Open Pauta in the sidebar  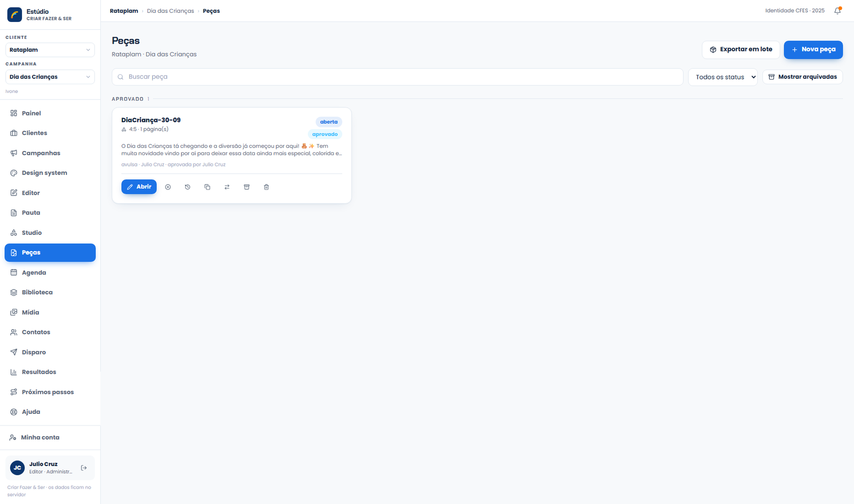pos(50,213)
